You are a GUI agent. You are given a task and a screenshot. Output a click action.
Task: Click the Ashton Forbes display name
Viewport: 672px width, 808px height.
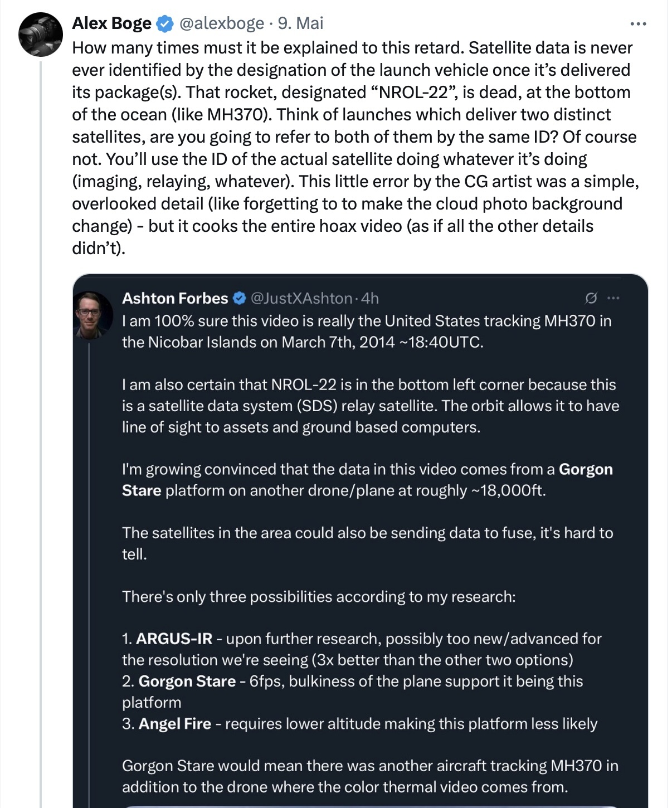[175, 298]
